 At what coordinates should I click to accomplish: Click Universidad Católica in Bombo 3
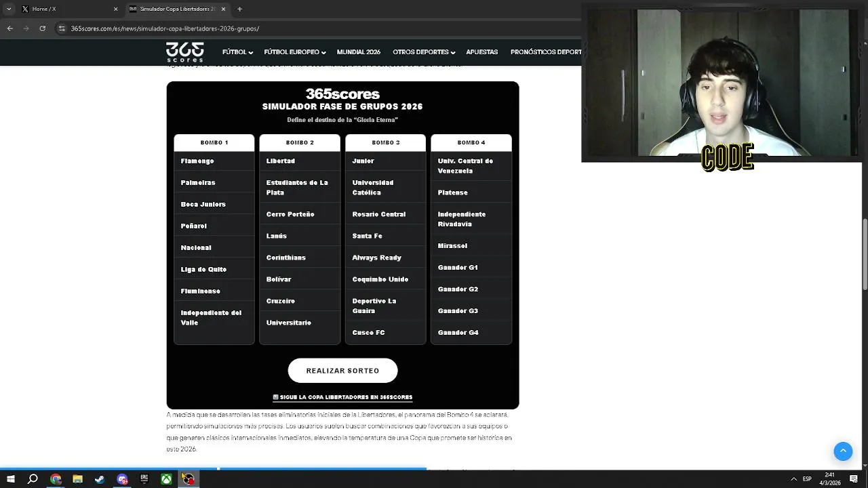click(x=373, y=188)
